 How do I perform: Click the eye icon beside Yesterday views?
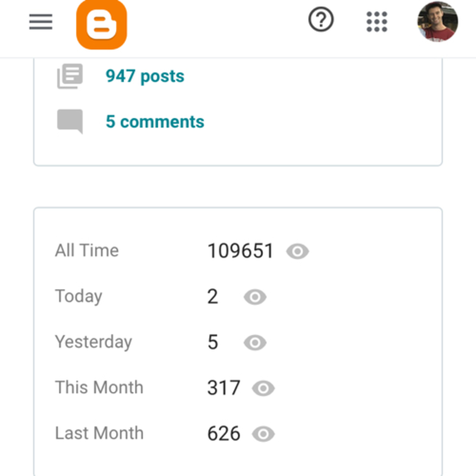(255, 342)
